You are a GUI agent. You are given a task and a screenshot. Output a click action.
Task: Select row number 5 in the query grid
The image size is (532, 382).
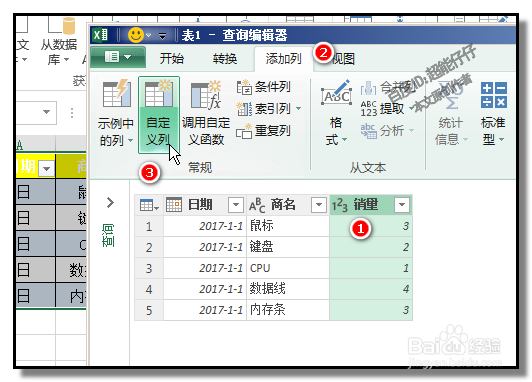(x=149, y=310)
